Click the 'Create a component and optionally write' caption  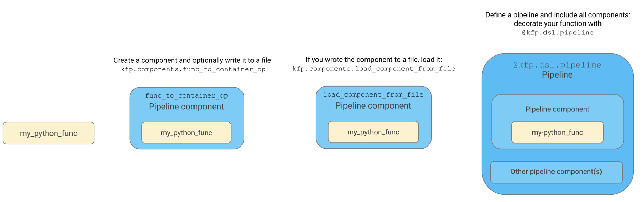pos(193,60)
